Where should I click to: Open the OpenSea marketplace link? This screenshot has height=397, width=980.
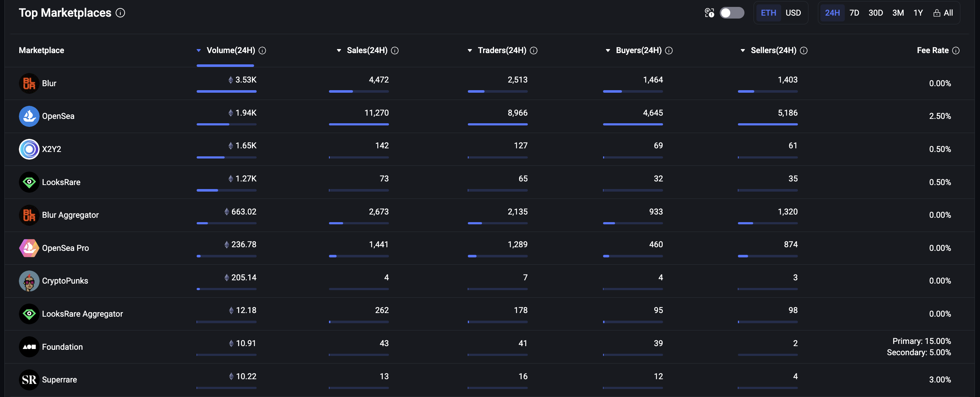pyautogui.click(x=58, y=116)
